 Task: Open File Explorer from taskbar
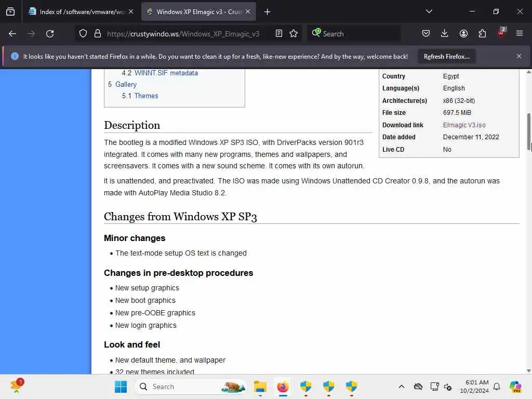(x=260, y=387)
